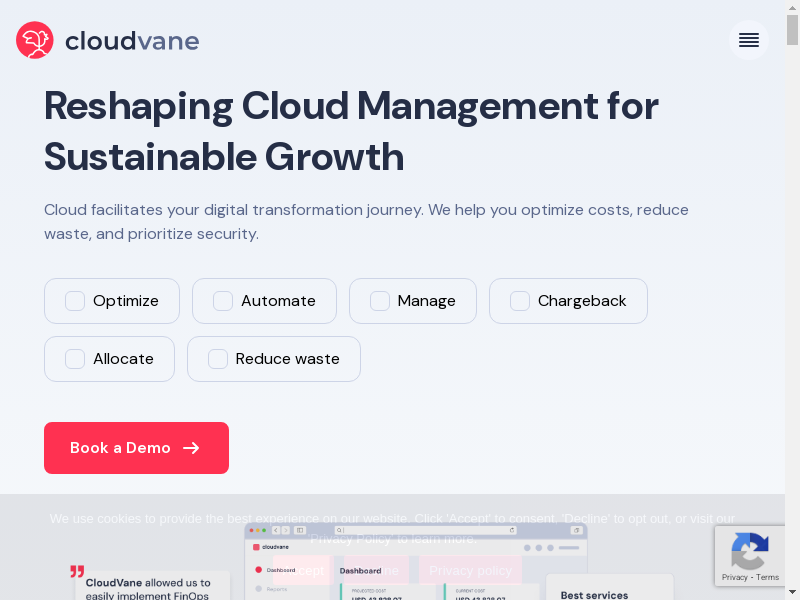The height and width of the screenshot is (600, 800).
Task: Click the page vertical scrollbar thumb
Action: (792, 30)
